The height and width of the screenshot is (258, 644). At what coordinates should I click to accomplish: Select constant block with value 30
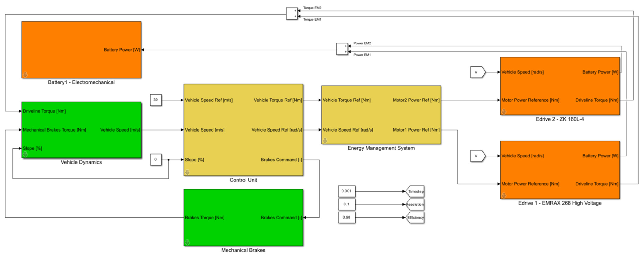[155, 100]
